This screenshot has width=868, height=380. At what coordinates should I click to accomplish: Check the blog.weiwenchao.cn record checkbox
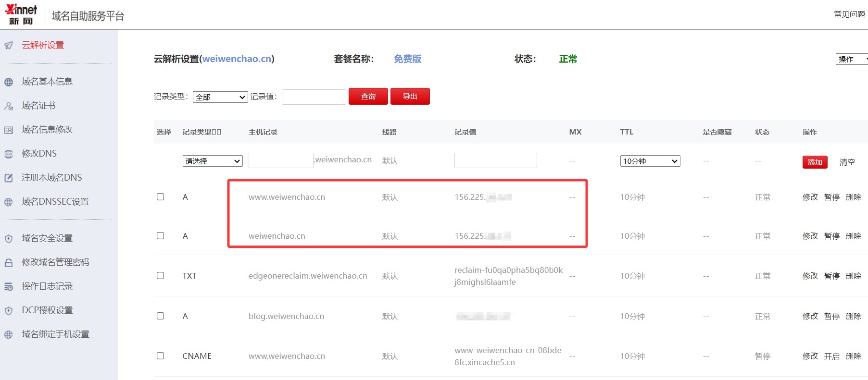click(161, 316)
